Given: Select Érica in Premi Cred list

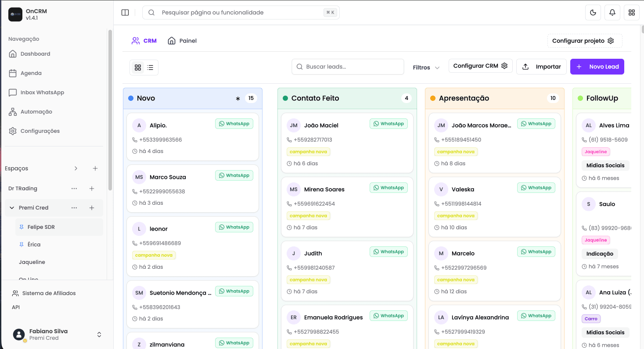Looking at the screenshot, I should [59, 245].
